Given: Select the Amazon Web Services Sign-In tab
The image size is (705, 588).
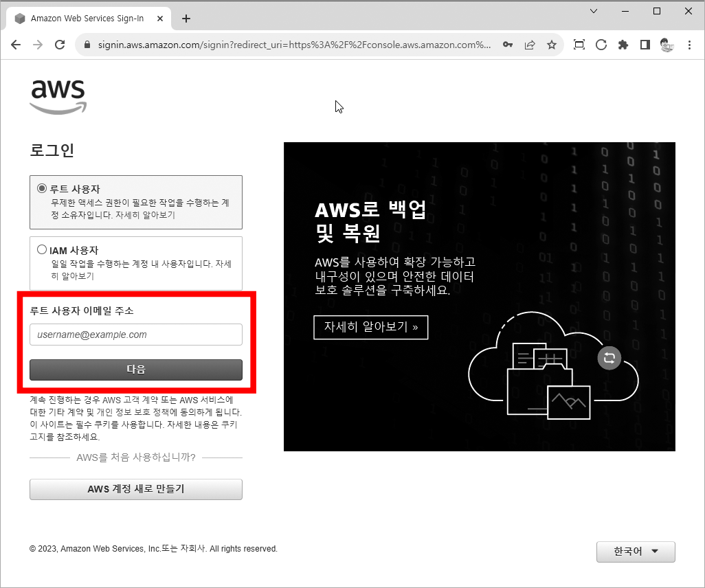Looking at the screenshot, I should tap(87, 19).
